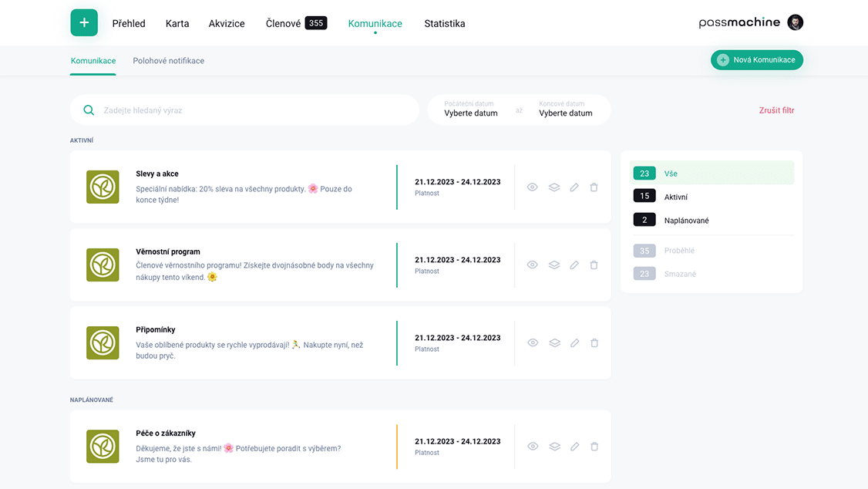Open the Koncové datum date picker
Image resolution: width=868 pixels, height=489 pixels.
pyautogui.click(x=565, y=110)
